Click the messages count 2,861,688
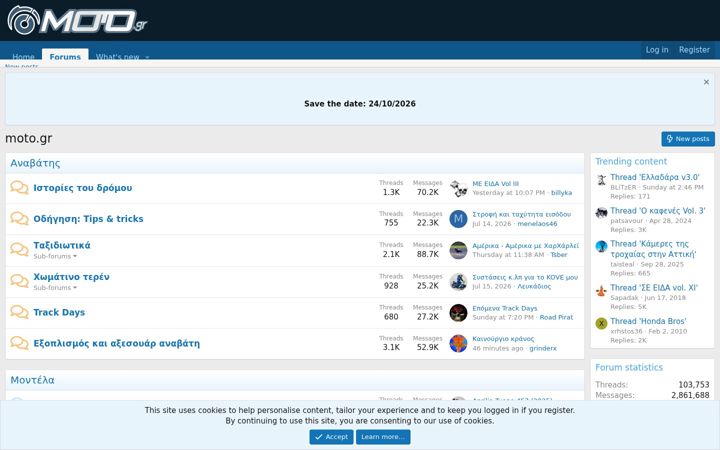 click(690, 395)
